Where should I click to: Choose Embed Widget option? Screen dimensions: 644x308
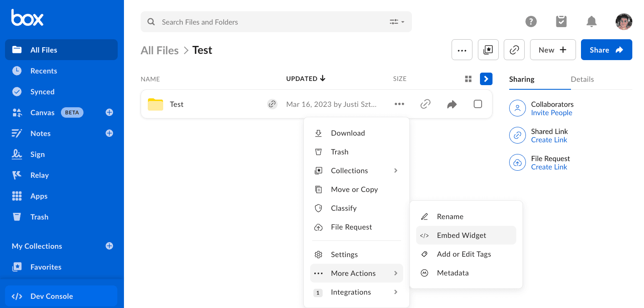(x=466, y=235)
